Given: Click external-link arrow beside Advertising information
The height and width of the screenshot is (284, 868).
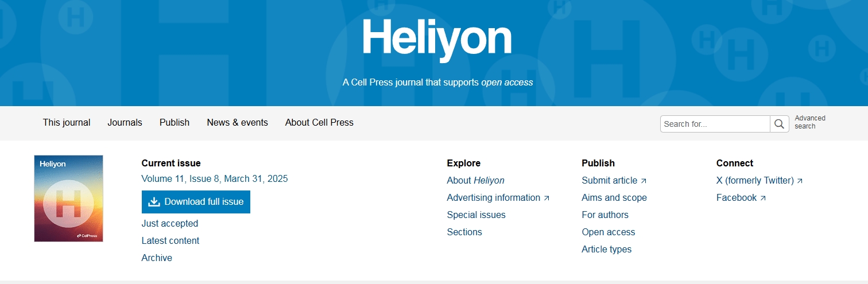Looking at the screenshot, I should coord(547,198).
